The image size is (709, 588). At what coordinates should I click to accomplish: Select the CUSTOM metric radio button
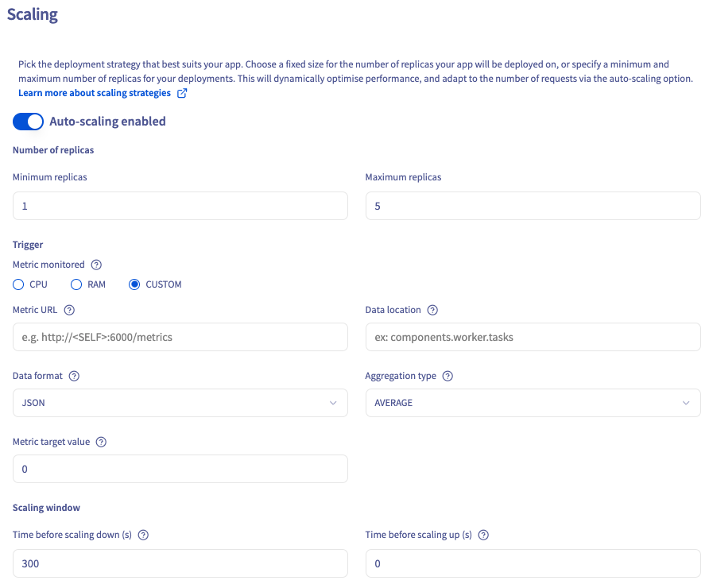coord(134,284)
